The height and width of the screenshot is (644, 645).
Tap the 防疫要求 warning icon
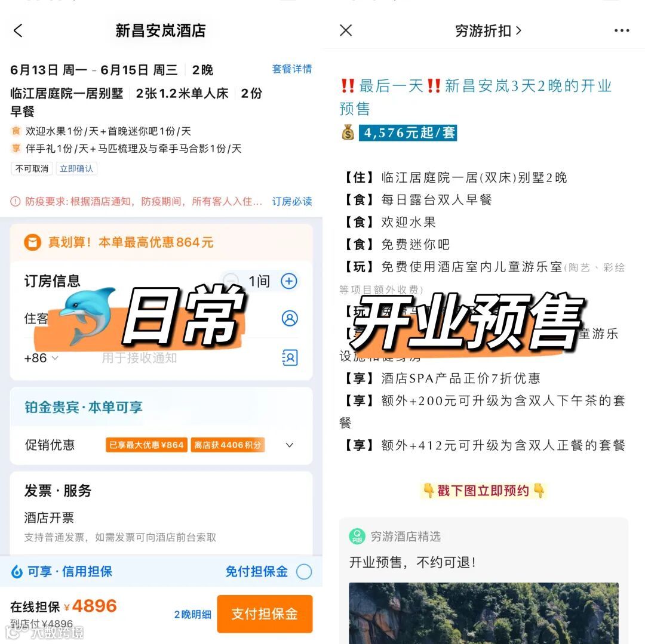15,201
